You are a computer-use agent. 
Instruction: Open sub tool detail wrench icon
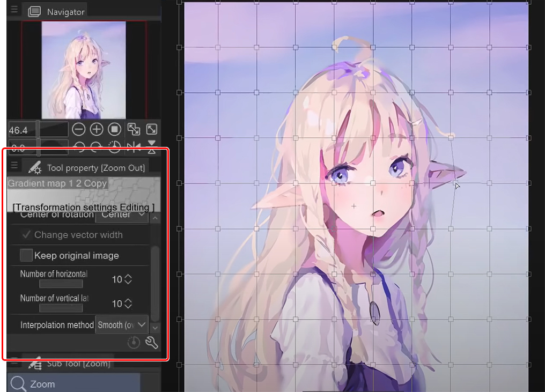coord(152,342)
